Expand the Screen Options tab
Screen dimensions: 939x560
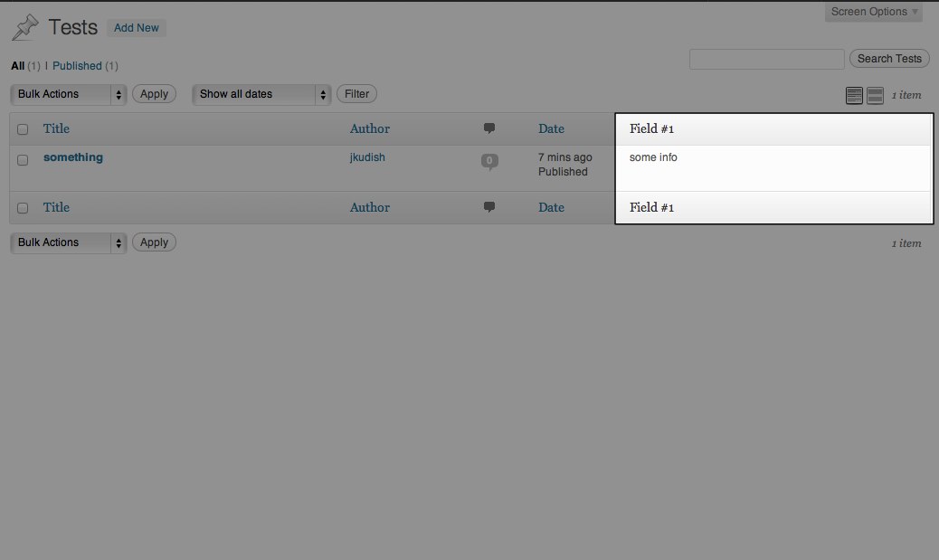pos(874,12)
